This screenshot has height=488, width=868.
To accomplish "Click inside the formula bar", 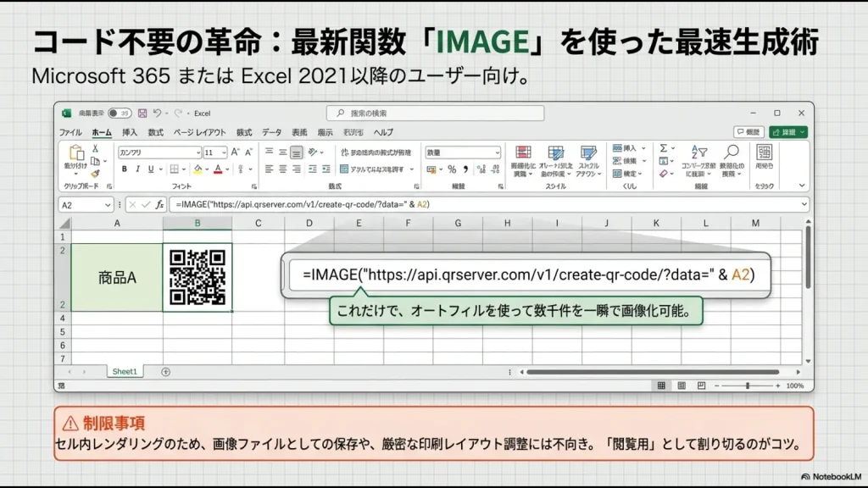I will [424, 204].
